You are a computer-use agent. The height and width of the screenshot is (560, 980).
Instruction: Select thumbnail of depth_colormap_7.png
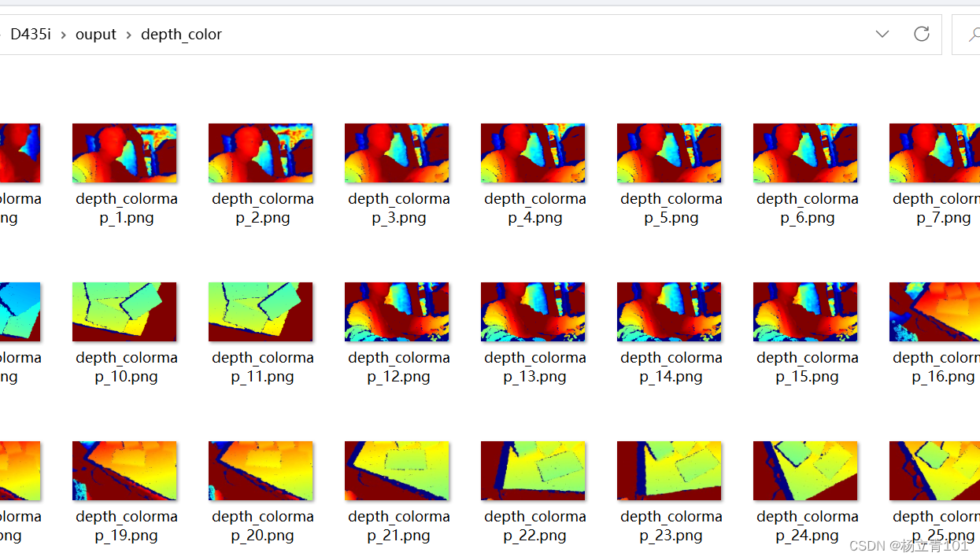pos(934,153)
